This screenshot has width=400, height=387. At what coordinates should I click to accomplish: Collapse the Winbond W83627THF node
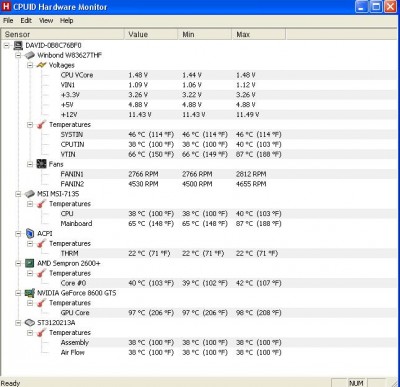tap(18, 55)
